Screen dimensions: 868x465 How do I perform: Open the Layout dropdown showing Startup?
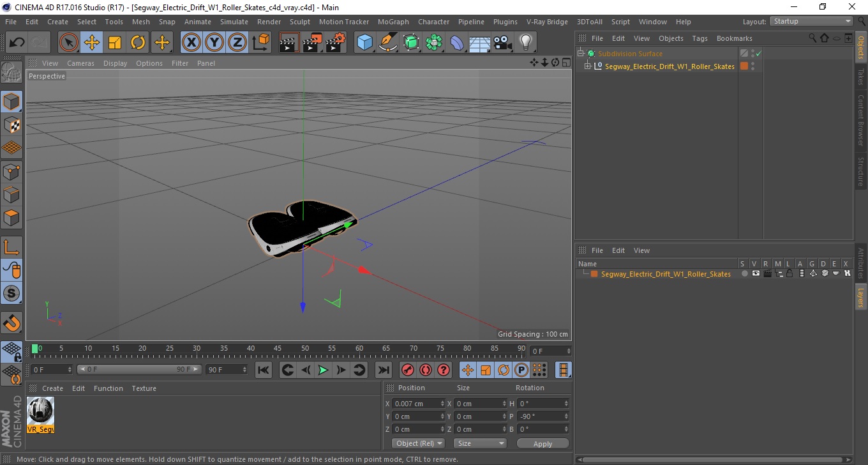(811, 21)
